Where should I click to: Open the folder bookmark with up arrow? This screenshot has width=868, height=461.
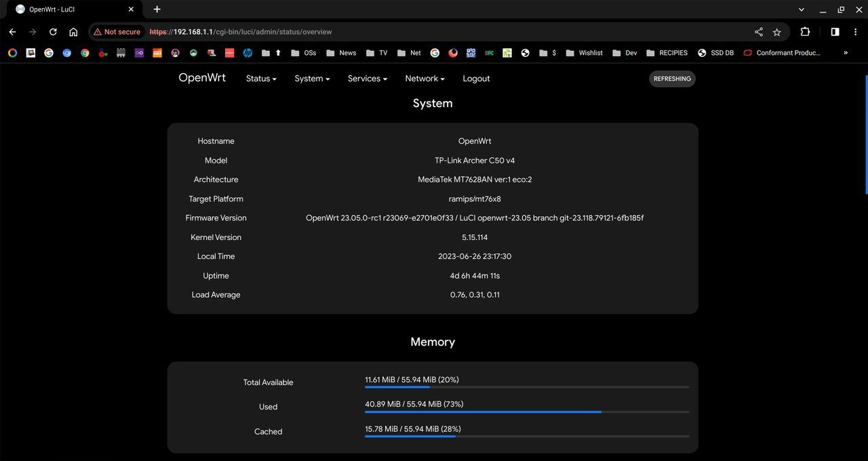tap(271, 53)
